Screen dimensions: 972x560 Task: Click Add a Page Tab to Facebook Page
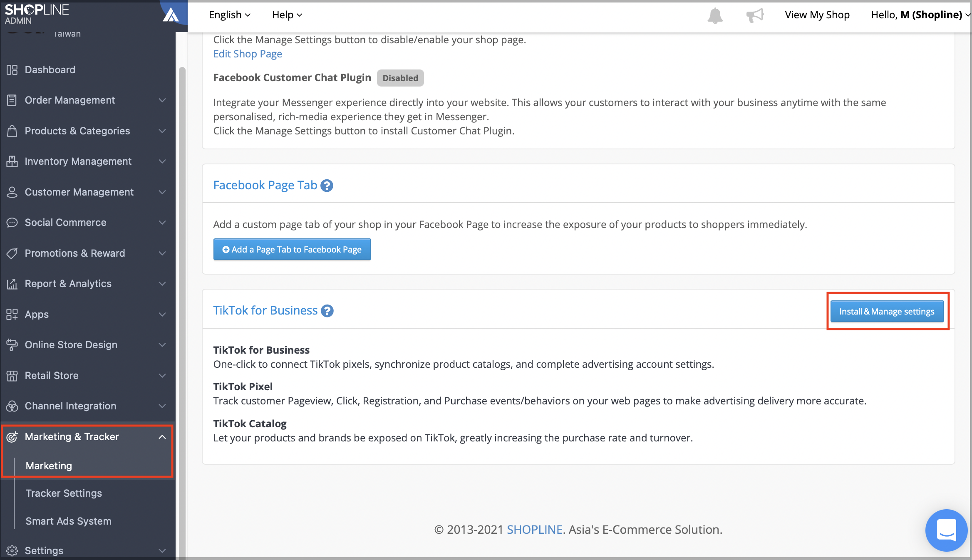click(292, 249)
